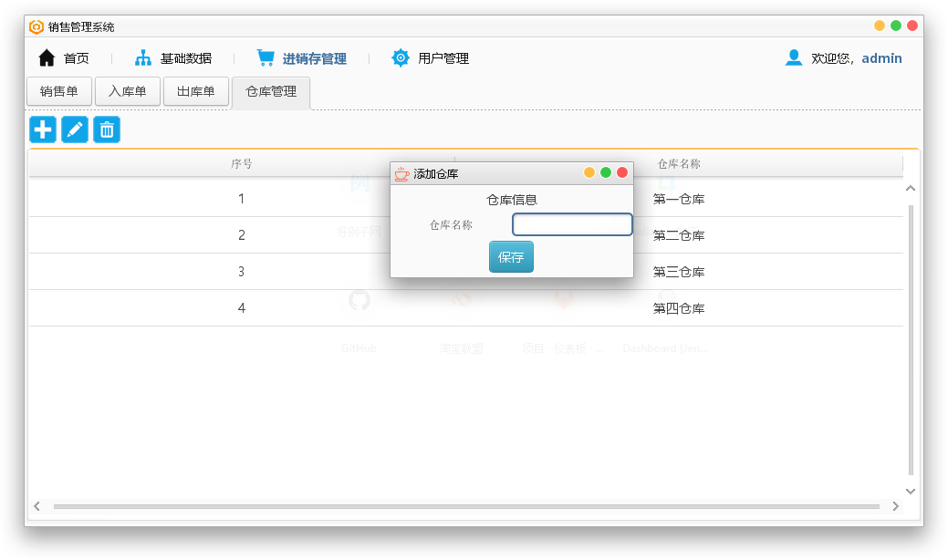Switch to the 出库单 tab

coord(196,91)
